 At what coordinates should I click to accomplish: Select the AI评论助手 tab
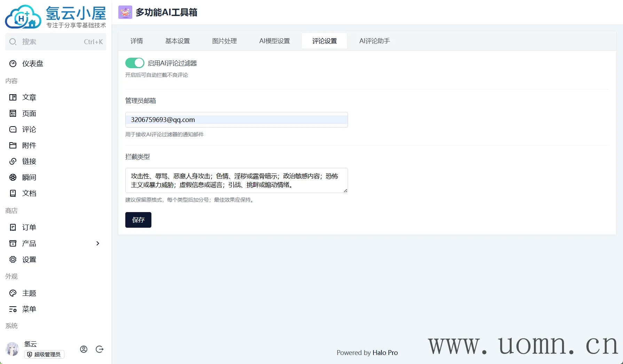(374, 41)
